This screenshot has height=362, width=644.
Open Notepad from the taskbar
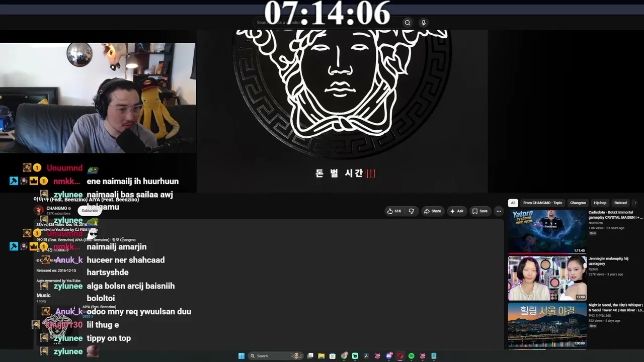pos(434,356)
